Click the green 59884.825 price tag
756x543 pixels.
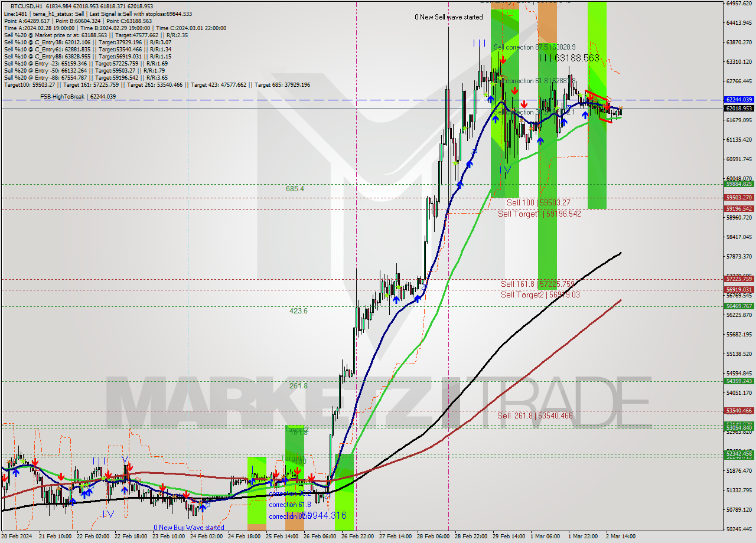pos(739,184)
